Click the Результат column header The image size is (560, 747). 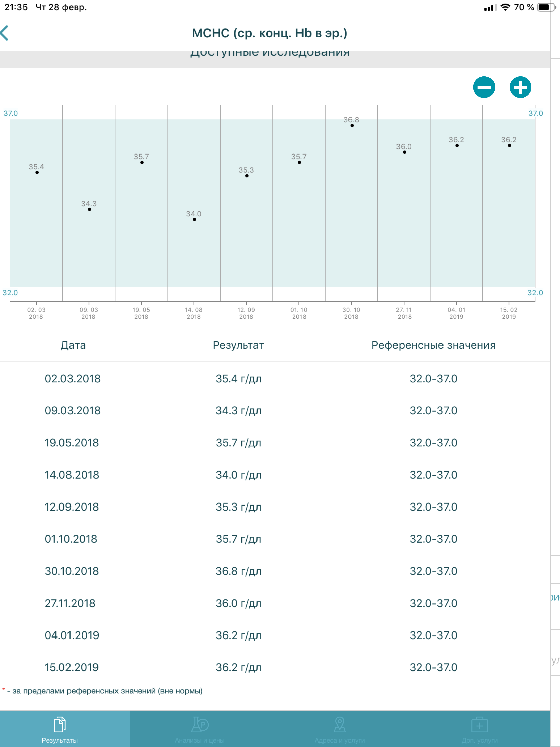point(238,345)
